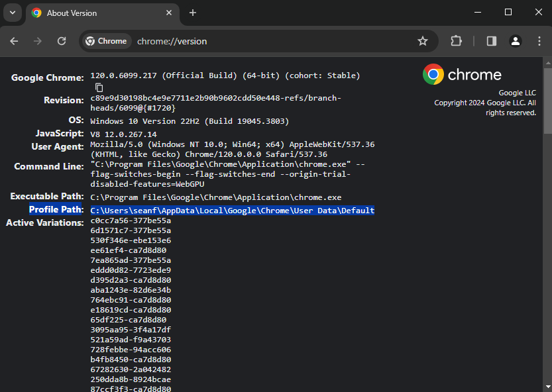Viewport: 552px width, 392px height.
Task: Click variation d395d2a3-ca7d8d80
Action: tap(131, 280)
